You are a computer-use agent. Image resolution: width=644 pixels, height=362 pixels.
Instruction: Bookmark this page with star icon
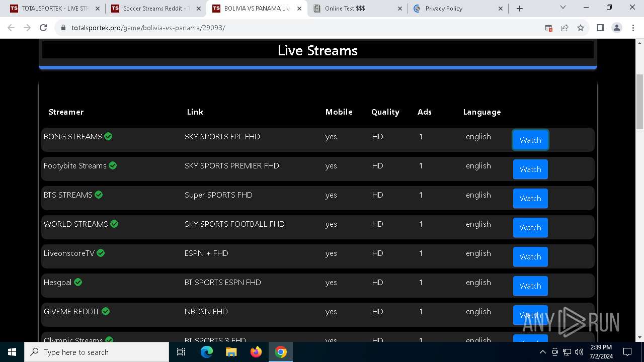(x=581, y=28)
